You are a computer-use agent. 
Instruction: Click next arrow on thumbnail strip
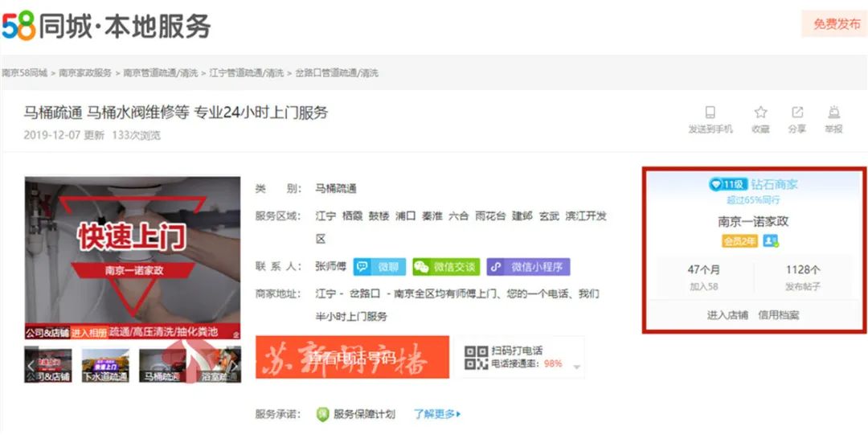234,365
